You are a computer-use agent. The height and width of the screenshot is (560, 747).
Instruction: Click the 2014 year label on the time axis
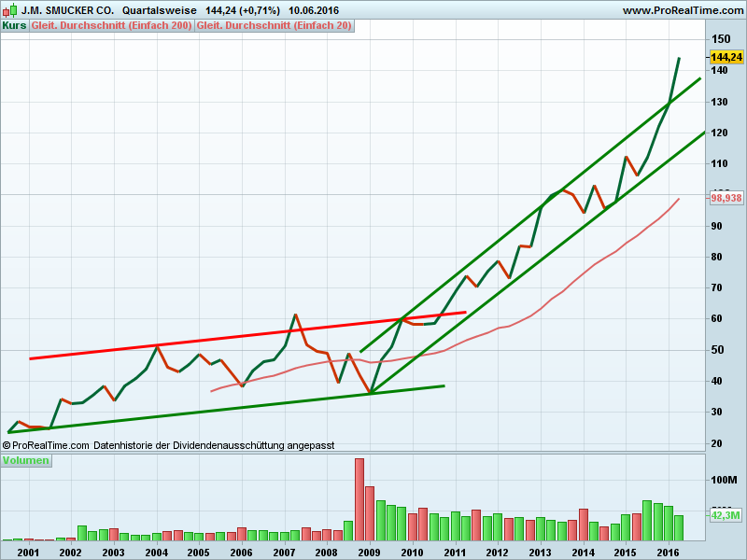583,553
